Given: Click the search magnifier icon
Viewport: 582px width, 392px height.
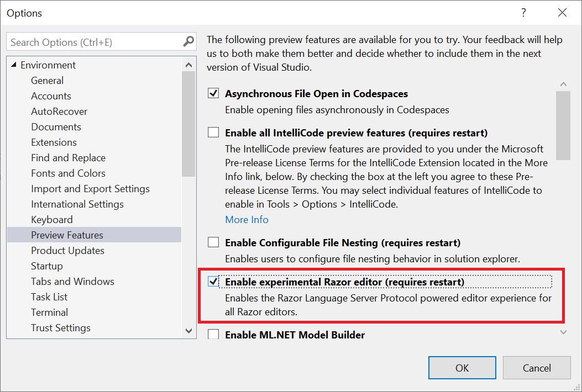Looking at the screenshot, I should 188,41.
